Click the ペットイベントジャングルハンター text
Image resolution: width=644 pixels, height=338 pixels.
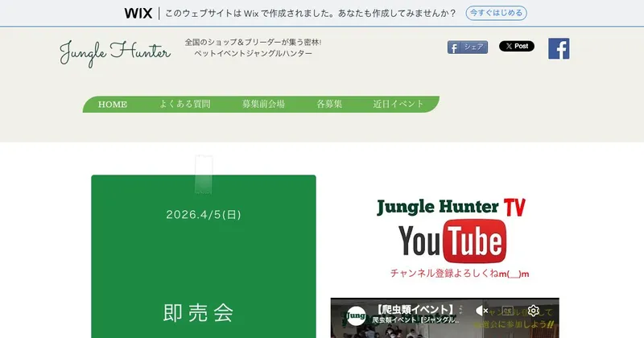[x=253, y=53]
